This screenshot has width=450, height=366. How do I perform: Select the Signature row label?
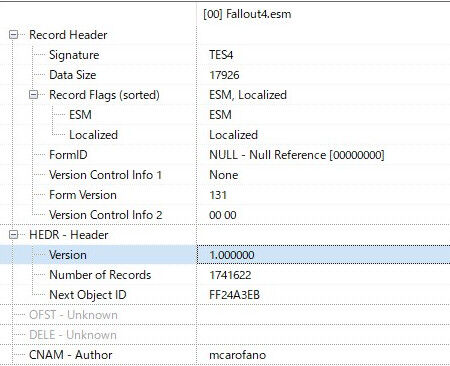click(x=74, y=55)
